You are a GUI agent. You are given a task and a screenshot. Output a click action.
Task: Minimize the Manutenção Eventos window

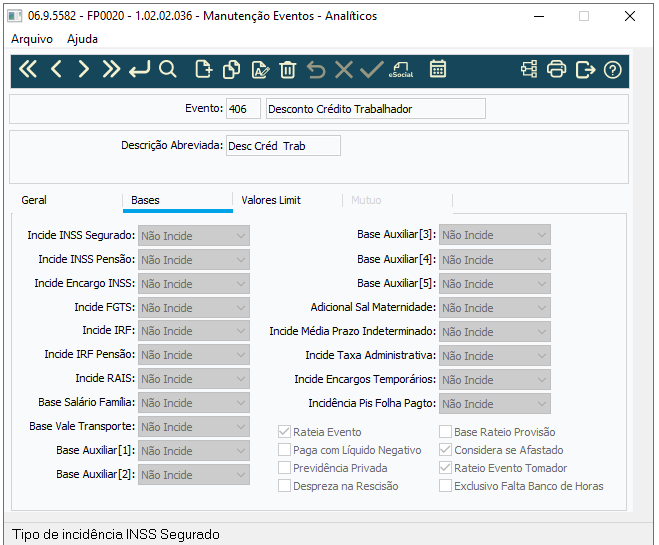pyautogui.click(x=539, y=16)
